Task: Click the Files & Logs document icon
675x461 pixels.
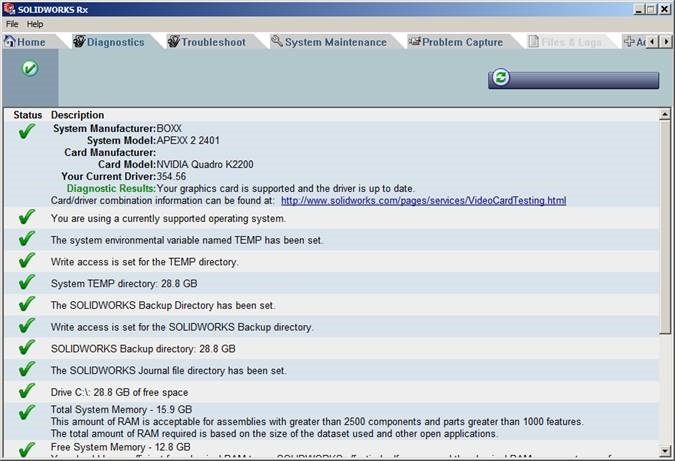Action: coord(533,41)
